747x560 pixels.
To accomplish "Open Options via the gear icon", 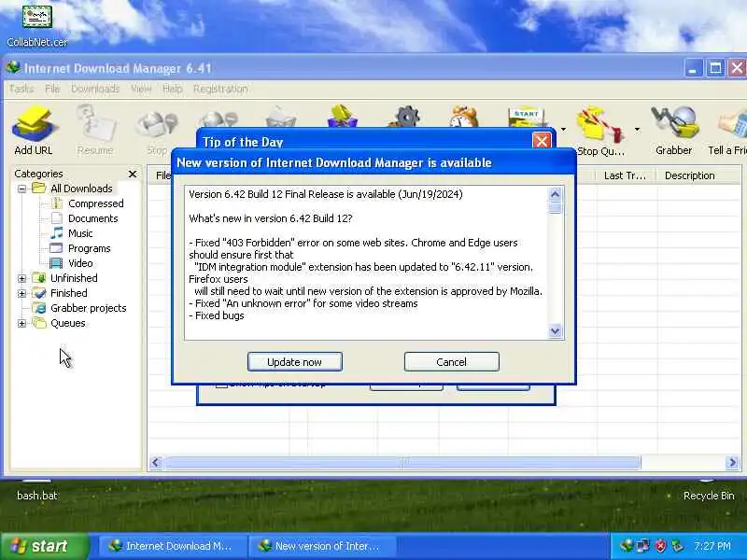I will tap(405, 117).
